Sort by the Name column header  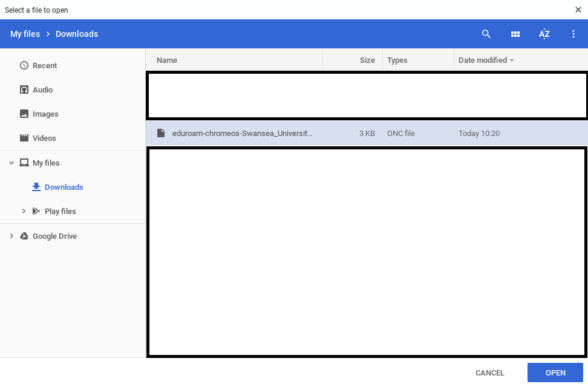[167, 60]
